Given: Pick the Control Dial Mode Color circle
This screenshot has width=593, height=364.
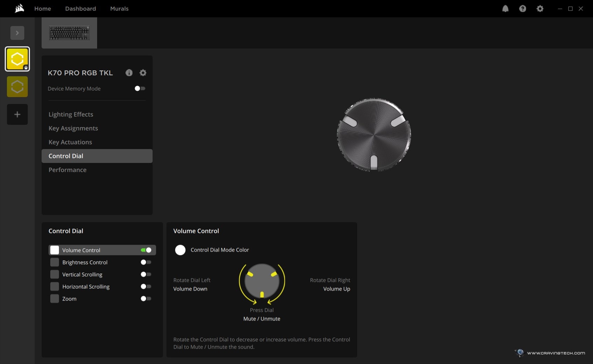Looking at the screenshot, I should (180, 250).
